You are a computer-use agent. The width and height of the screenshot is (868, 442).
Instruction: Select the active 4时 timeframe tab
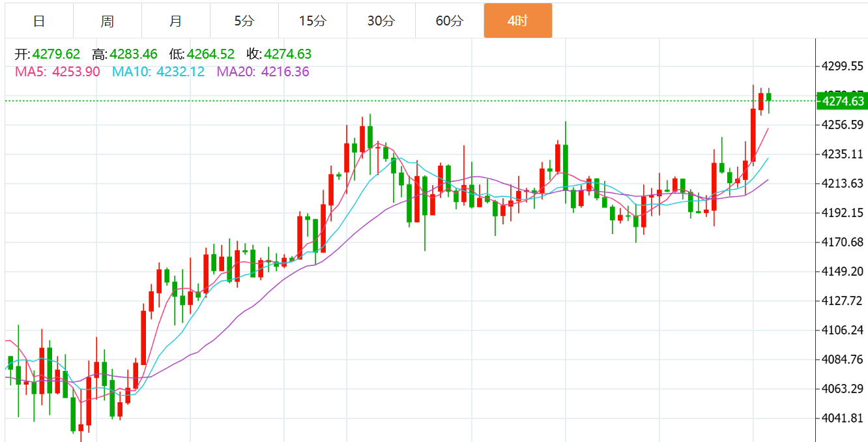[518, 21]
